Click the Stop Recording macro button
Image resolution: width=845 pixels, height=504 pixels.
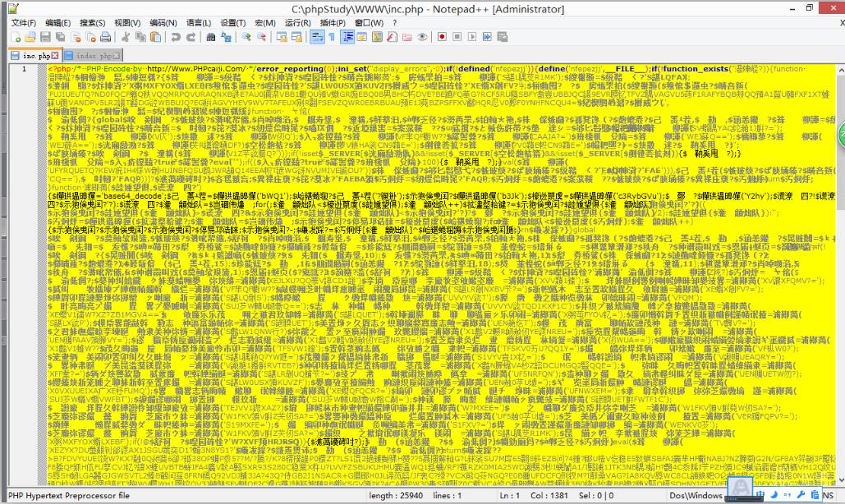[x=457, y=37]
